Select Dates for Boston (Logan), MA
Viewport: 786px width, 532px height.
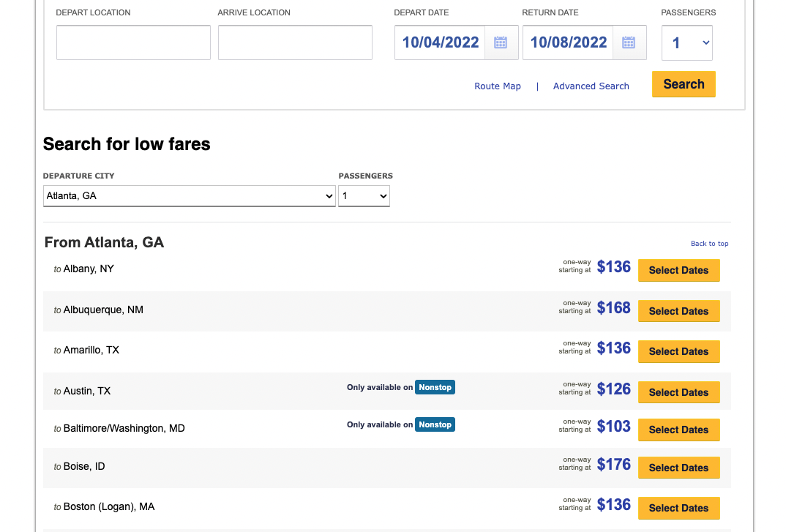678,508
